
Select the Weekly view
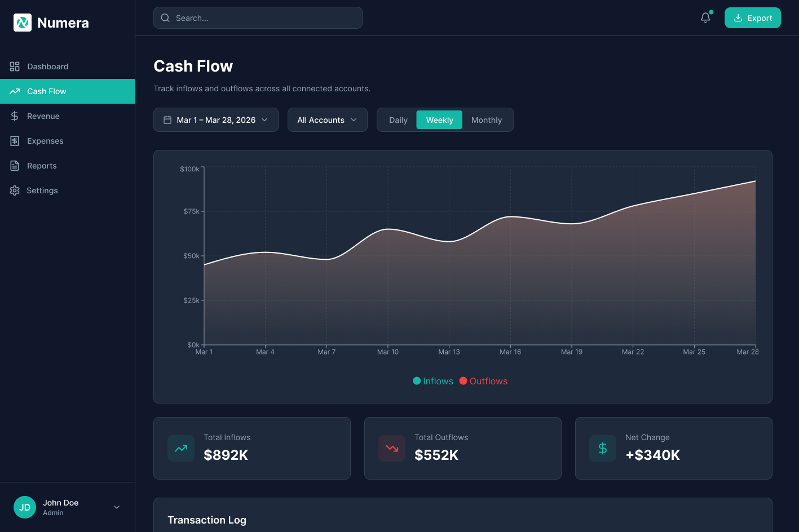[x=439, y=120]
